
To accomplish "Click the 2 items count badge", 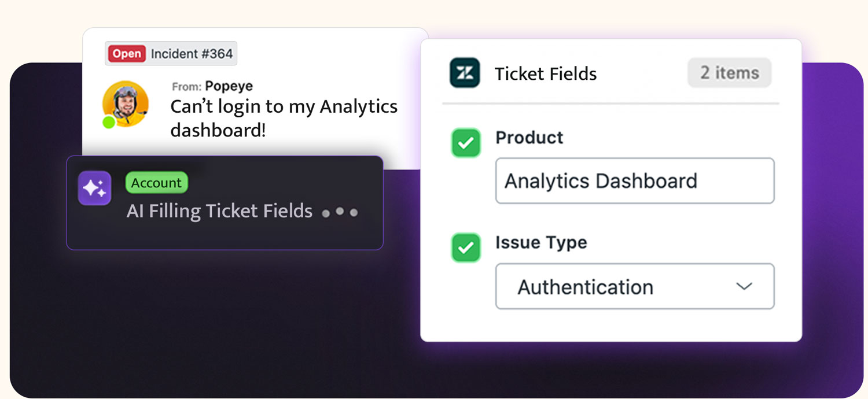I will click(x=729, y=73).
